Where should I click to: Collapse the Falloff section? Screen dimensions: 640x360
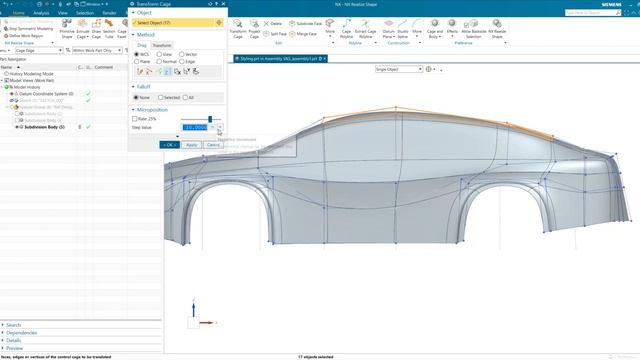tap(133, 87)
